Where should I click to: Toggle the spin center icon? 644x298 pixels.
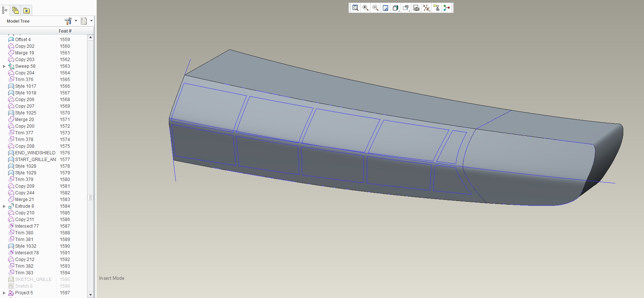click(x=447, y=8)
